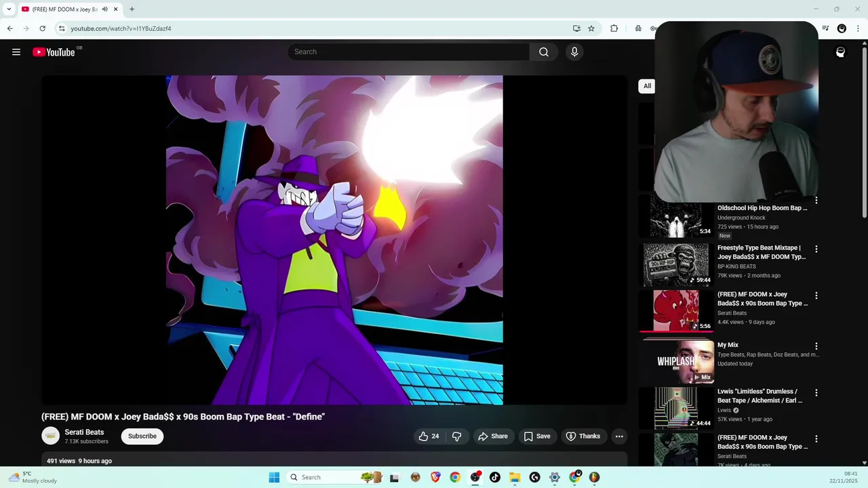Open the browser extensions puzzle icon

(x=614, y=28)
